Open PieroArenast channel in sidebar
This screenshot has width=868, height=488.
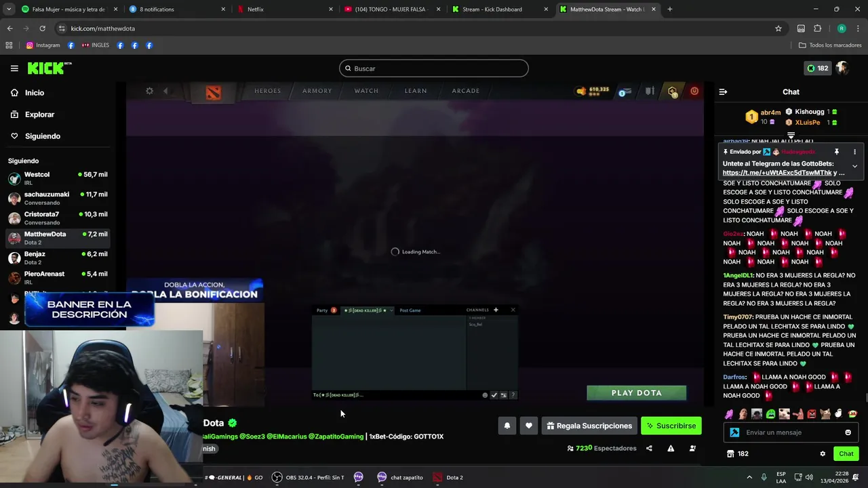58,277
